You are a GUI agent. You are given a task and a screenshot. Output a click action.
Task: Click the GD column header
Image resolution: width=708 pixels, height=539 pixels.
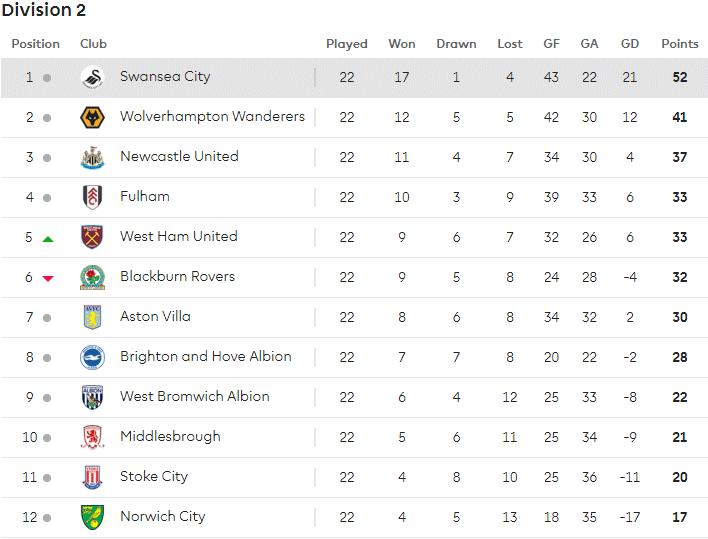630,44
